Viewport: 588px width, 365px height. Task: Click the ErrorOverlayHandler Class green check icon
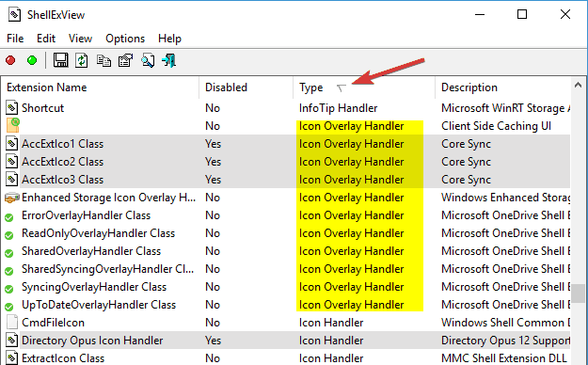pyautogui.click(x=9, y=217)
